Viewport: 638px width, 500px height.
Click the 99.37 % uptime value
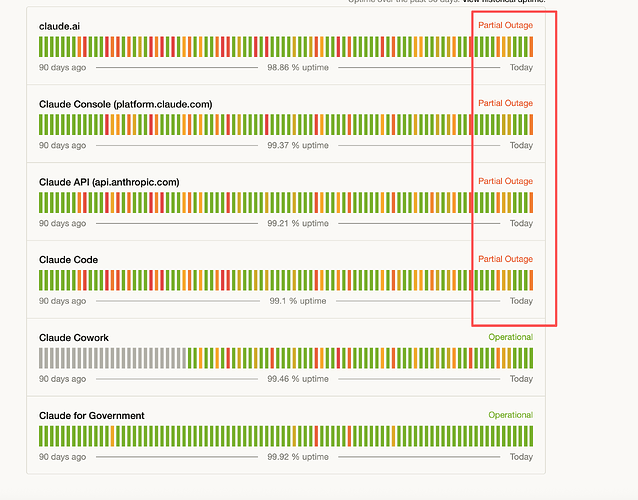pyautogui.click(x=298, y=146)
